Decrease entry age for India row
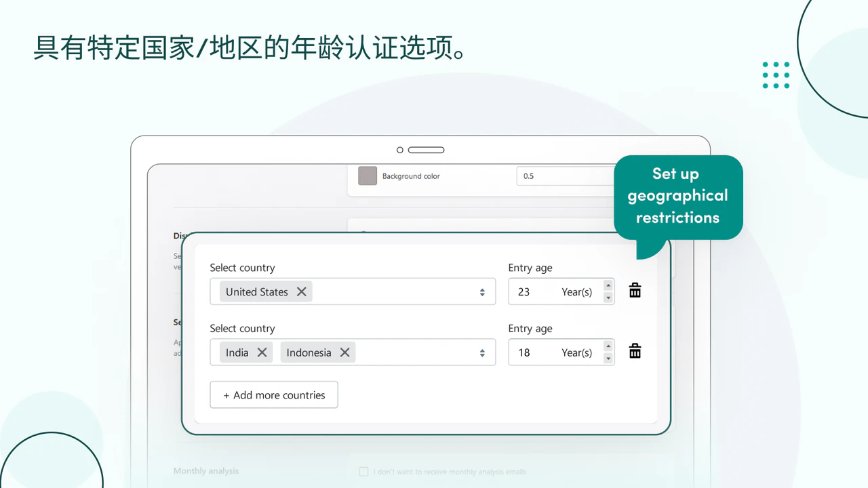This screenshot has height=488, width=868. pos(608,359)
